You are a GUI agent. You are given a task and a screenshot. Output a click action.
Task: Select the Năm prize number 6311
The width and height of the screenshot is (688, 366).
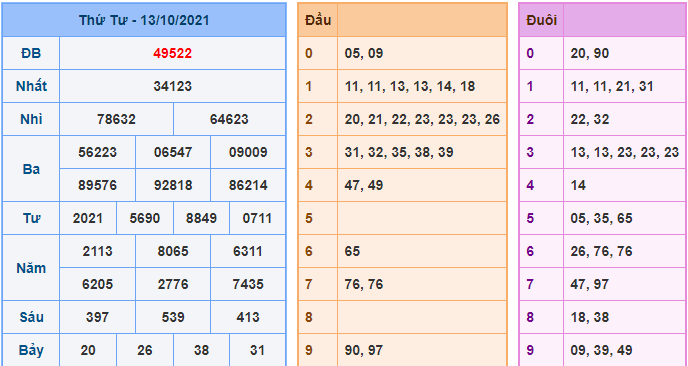click(x=248, y=251)
